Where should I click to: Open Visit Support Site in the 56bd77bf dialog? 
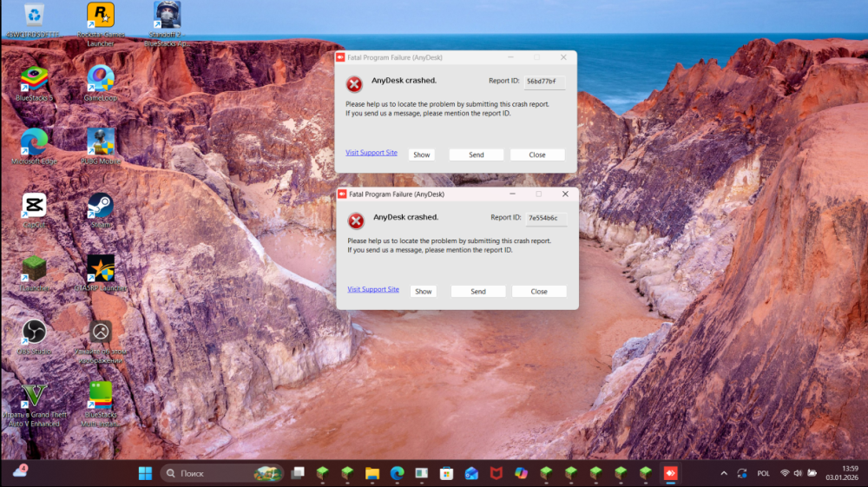tap(371, 153)
